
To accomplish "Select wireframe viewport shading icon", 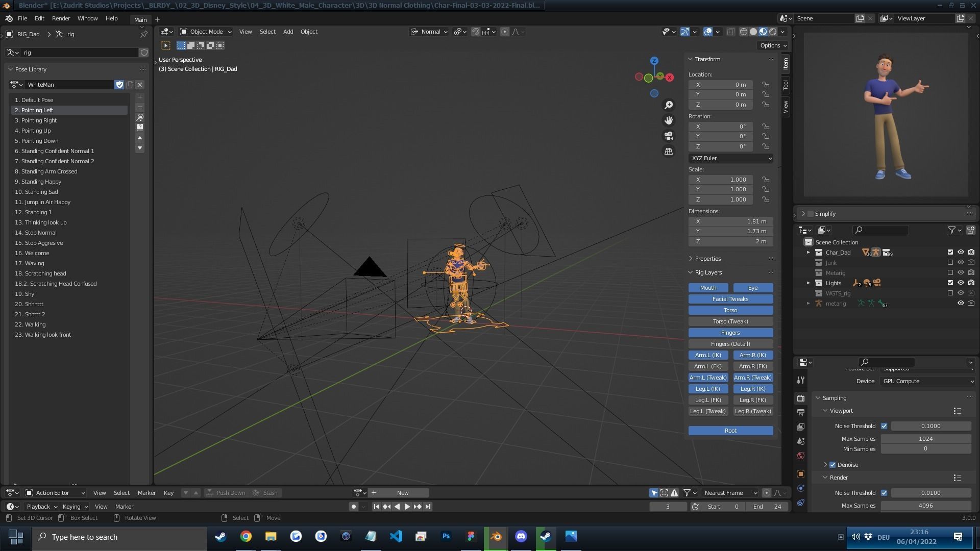I will point(744,32).
